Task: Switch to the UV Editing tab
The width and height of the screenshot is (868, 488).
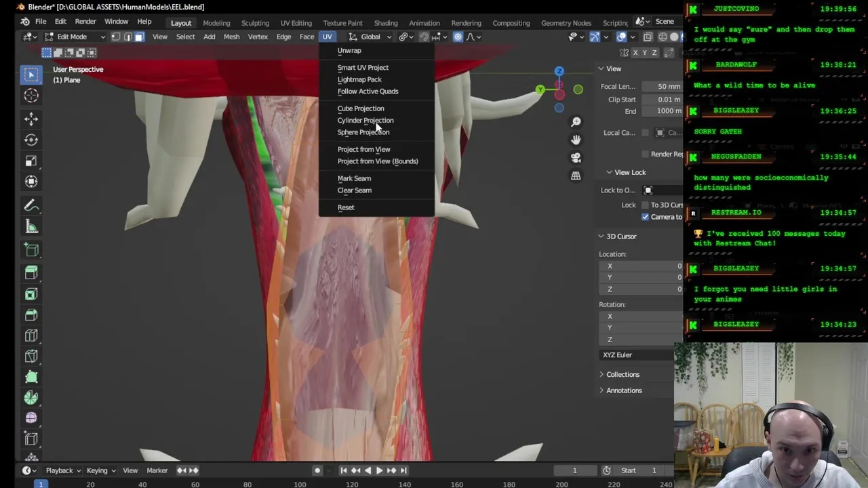Action: [296, 22]
